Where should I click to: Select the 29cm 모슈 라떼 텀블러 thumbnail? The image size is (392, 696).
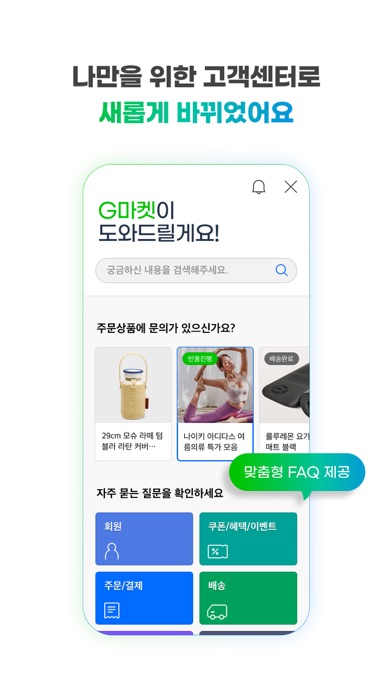(x=133, y=385)
